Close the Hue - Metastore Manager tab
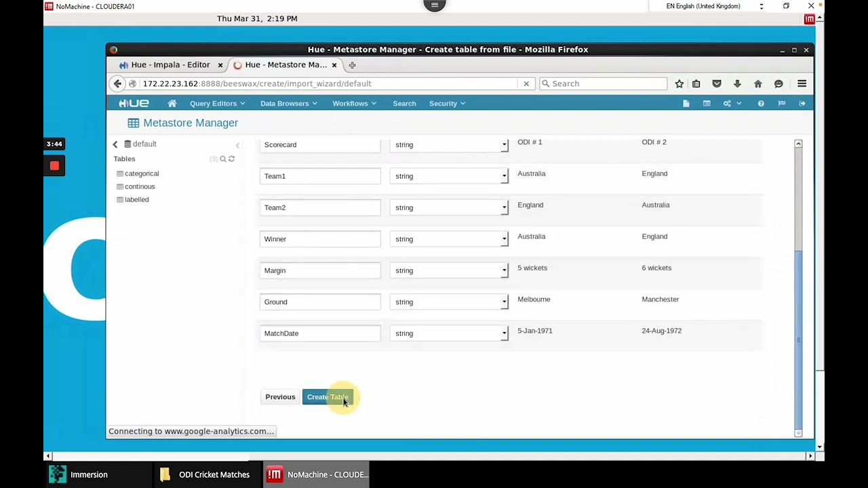868x488 pixels. pyautogui.click(x=334, y=65)
